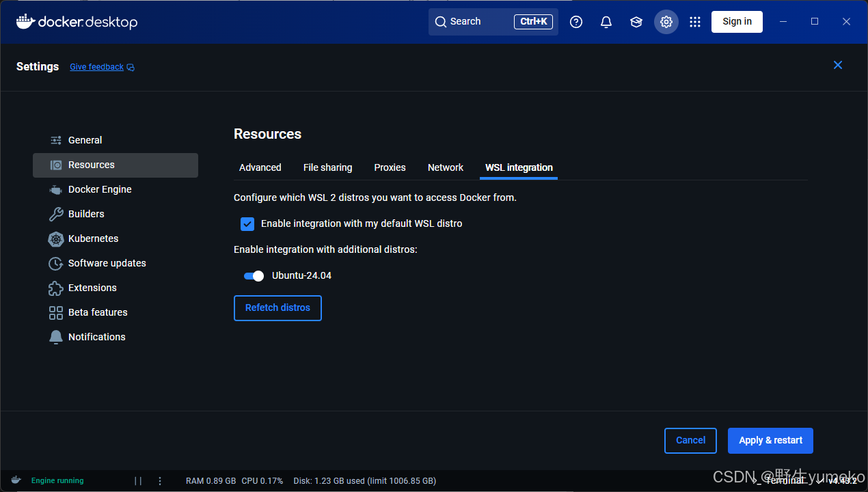Image resolution: width=868 pixels, height=492 pixels.
Task: Open Beta features settings section
Action: click(x=116, y=312)
